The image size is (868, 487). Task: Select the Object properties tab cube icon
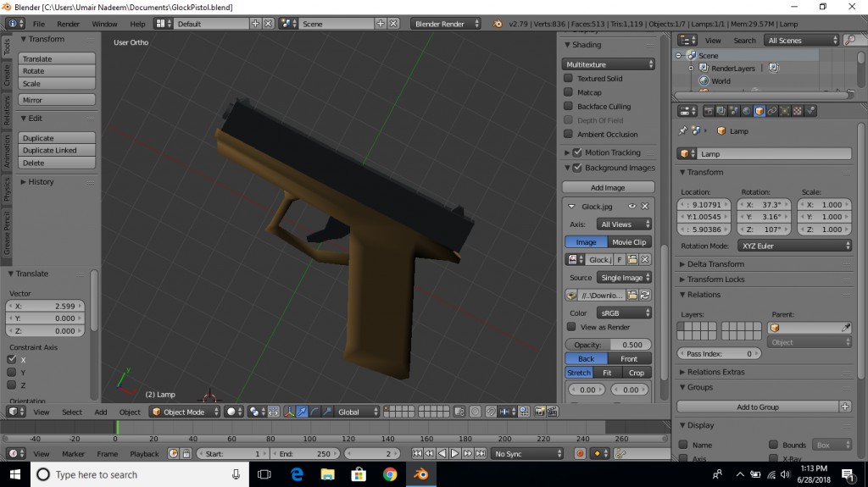(759, 111)
